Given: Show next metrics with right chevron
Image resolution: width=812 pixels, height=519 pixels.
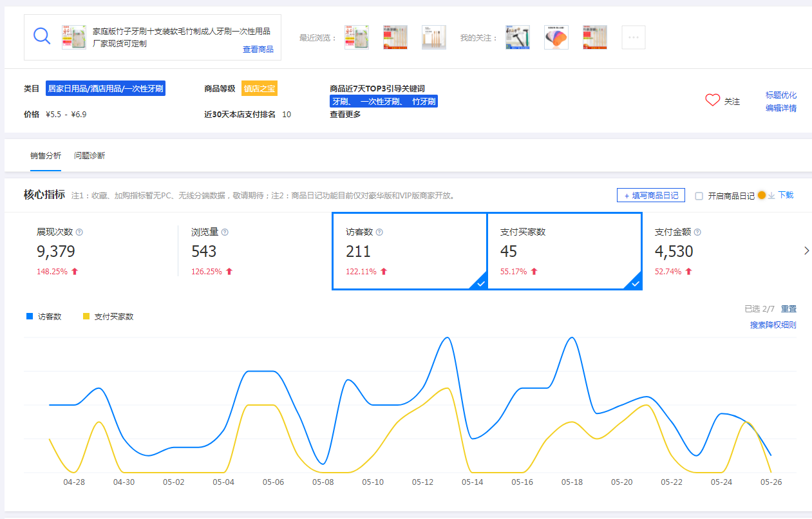Looking at the screenshot, I should 806,251.
